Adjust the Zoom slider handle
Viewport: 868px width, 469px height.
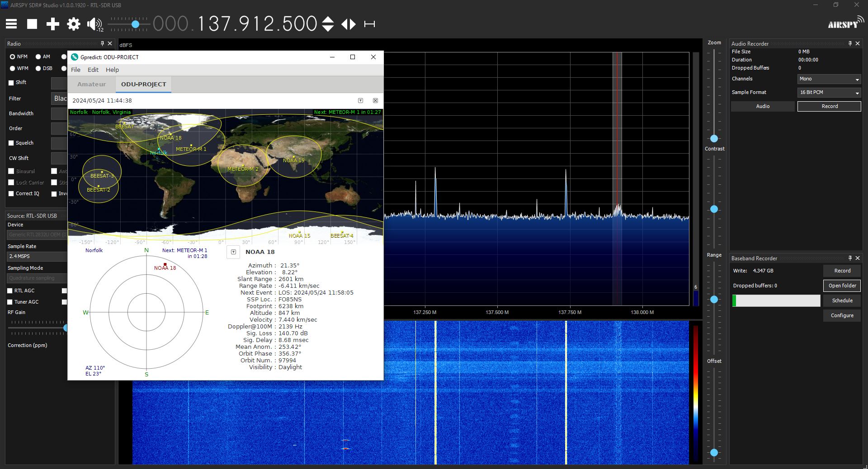(714, 139)
